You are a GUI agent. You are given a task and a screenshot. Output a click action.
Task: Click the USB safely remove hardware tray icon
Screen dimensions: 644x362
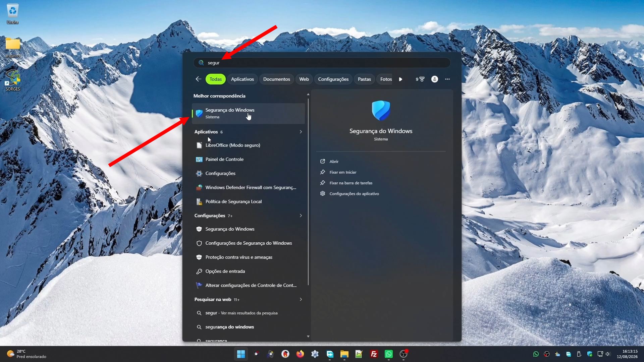(x=579, y=354)
